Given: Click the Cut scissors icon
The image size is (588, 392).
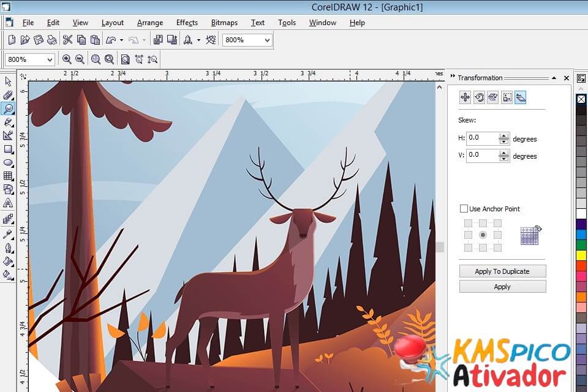Looking at the screenshot, I should click(67, 40).
